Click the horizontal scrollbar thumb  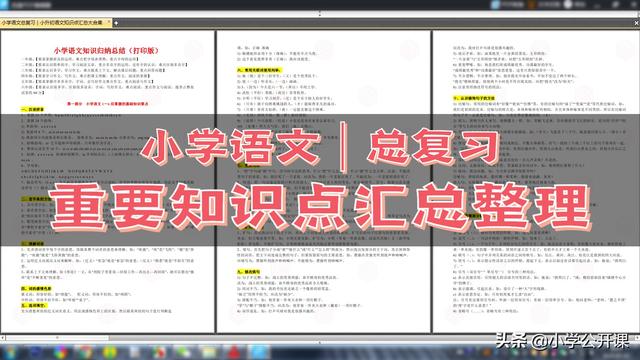[x=57, y=338]
